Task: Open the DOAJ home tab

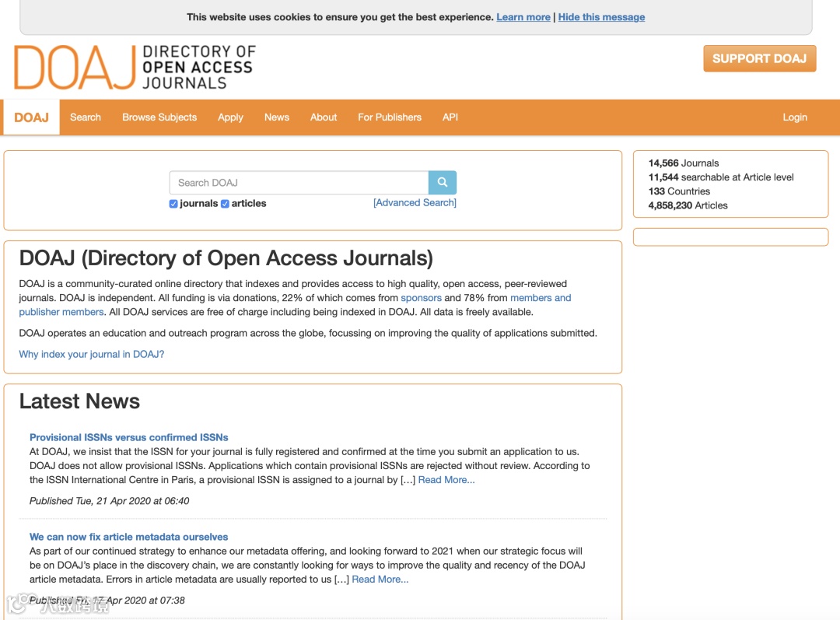Action: coord(31,117)
